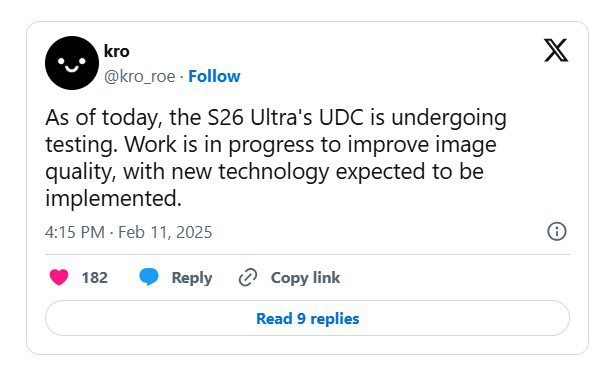The height and width of the screenshot is (376, 616).
Task: Open the @kro_roe handle
Action: click(x=139, y=76)
